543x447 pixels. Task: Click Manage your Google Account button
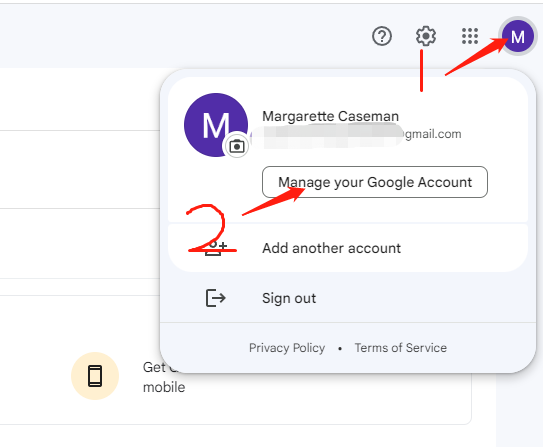(x=375, y=182)
